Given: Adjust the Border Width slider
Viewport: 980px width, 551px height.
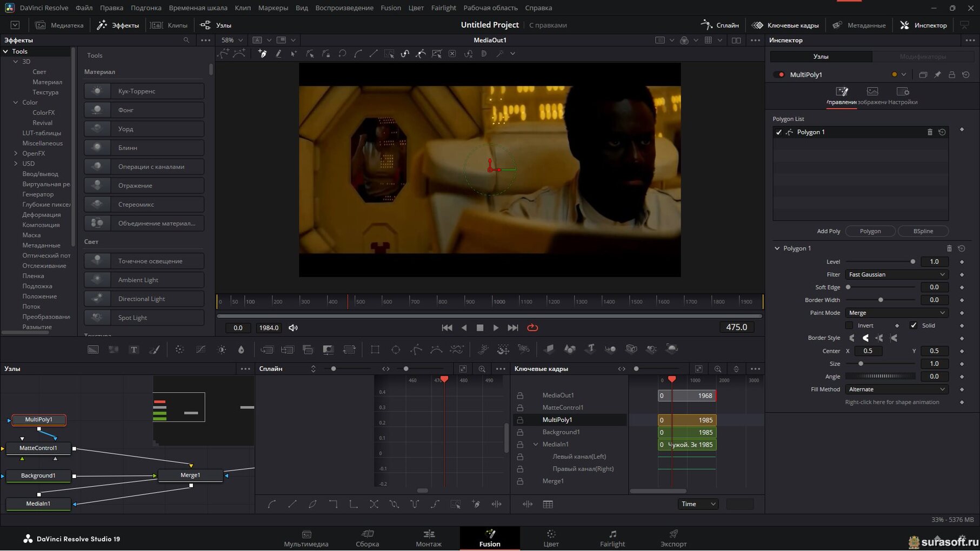Looking at the screenshot, I should pos(880,300).
